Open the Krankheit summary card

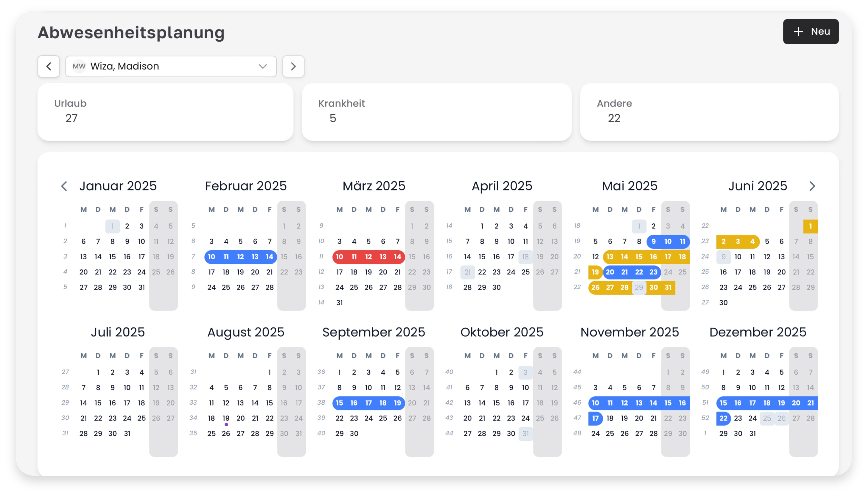[x=437, y=112]
